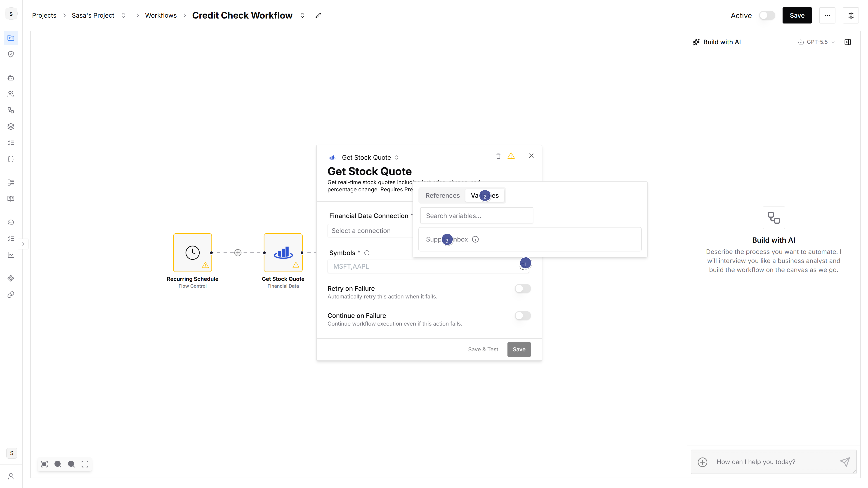Click the plus attach icon in AI chat

tap(703, 462)
